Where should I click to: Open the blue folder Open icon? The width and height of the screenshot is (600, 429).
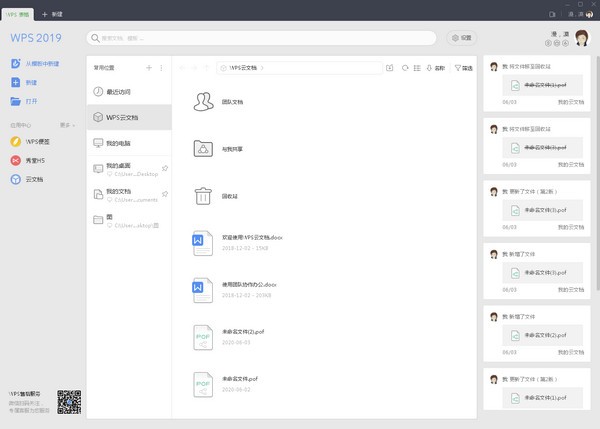(16, 101)
